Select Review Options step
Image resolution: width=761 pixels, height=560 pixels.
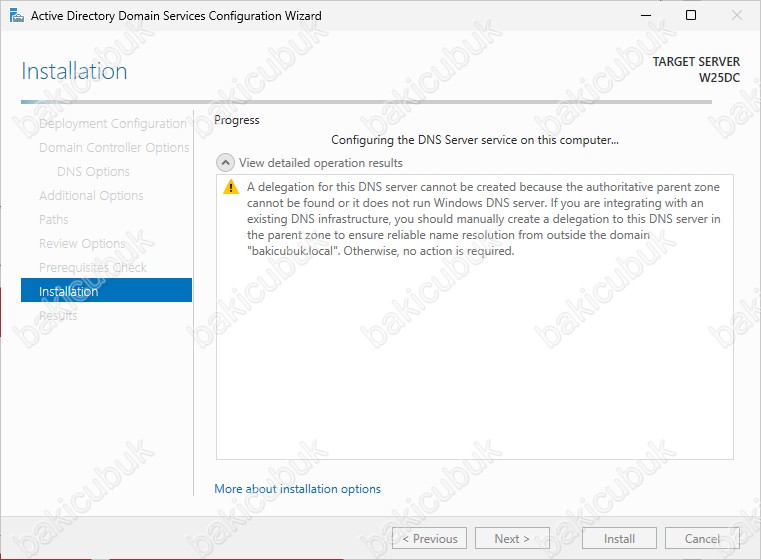(x=82, y=243)
